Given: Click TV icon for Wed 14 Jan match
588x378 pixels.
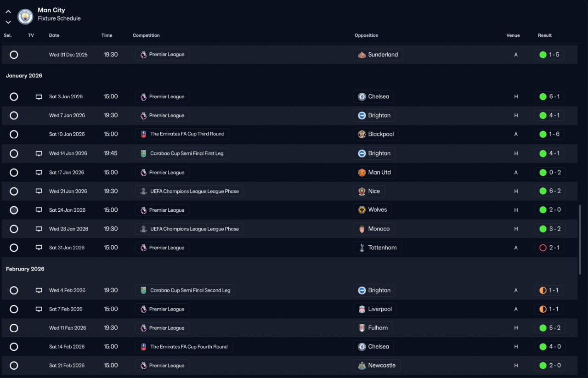Looking at the screenshot, I should [x=39, y=154].
